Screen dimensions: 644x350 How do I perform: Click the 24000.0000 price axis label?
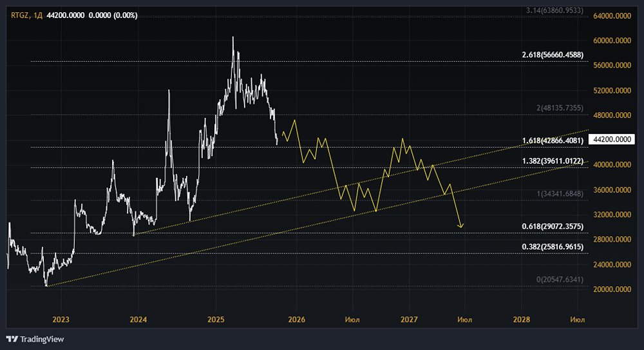612,264
